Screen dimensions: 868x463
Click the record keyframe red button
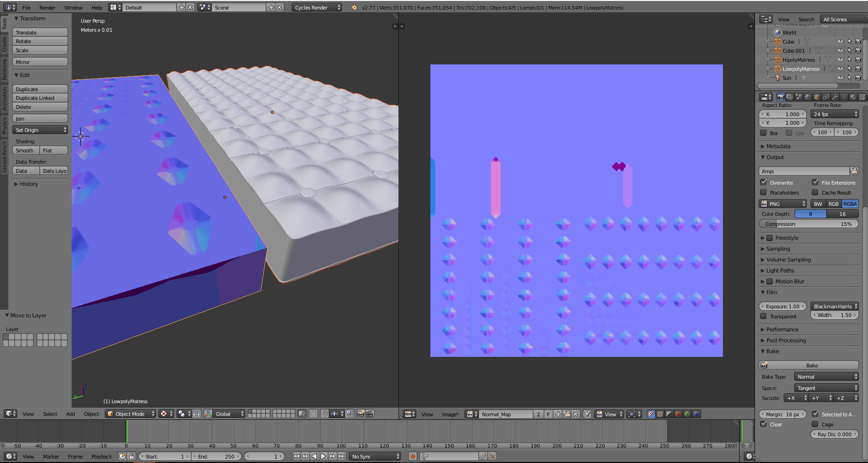point(413,456)
